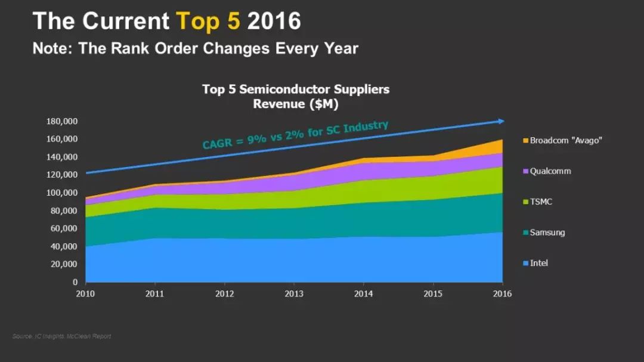Click the orange Broadcom "Avago" legend swatch
This screenshot has height=362, width=644.
[x=525, y=141]
